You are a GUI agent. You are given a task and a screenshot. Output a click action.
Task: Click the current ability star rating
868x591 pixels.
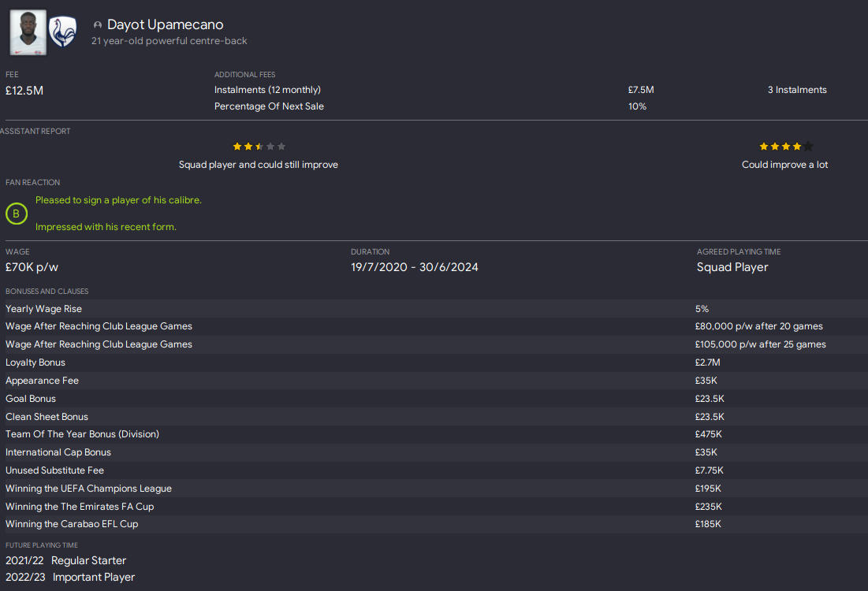point(259,147)
